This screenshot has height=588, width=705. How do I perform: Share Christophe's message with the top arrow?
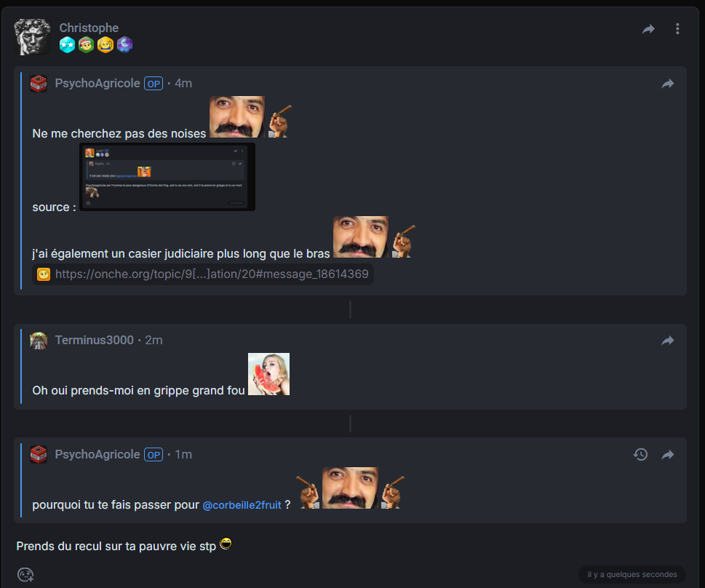click(x=648, y=29)
